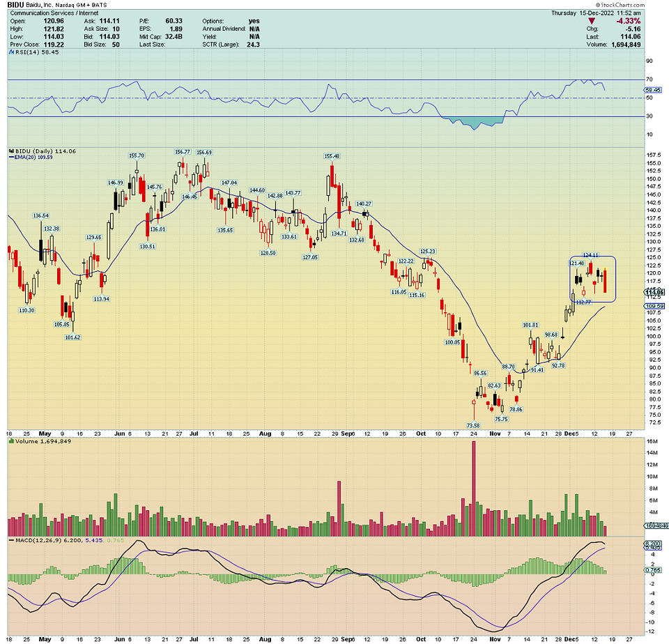Click the 136.54 late-April price label
Screen dimensions: 669x644
click(41, 216)
